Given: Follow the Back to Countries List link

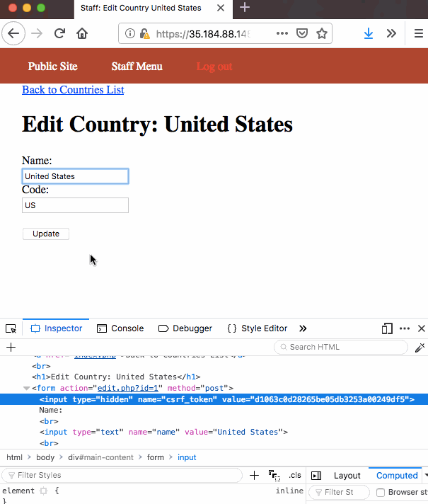Looking at the screenshot, I should point(73,90).
